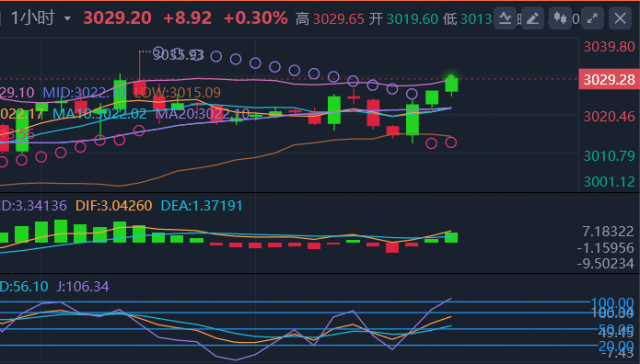Viewport: 640px width, 364px height.
Task: Click the DEA:1.37191 MACD label
Action: tap(202, 205)
